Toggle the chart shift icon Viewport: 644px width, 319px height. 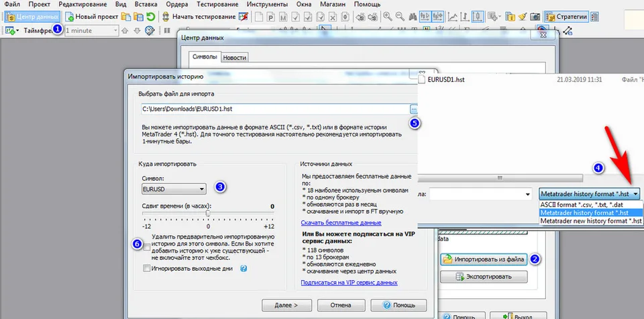(425, 17)
